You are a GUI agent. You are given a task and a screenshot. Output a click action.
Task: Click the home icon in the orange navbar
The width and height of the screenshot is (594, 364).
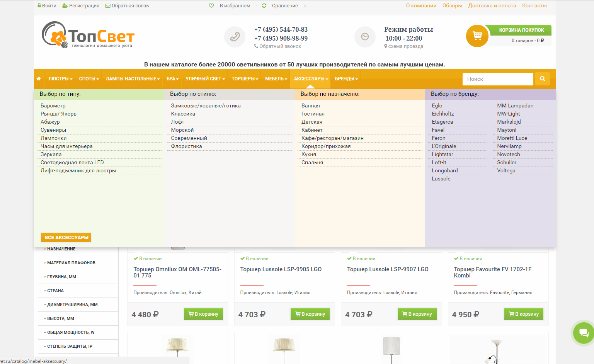click(39, 79)
